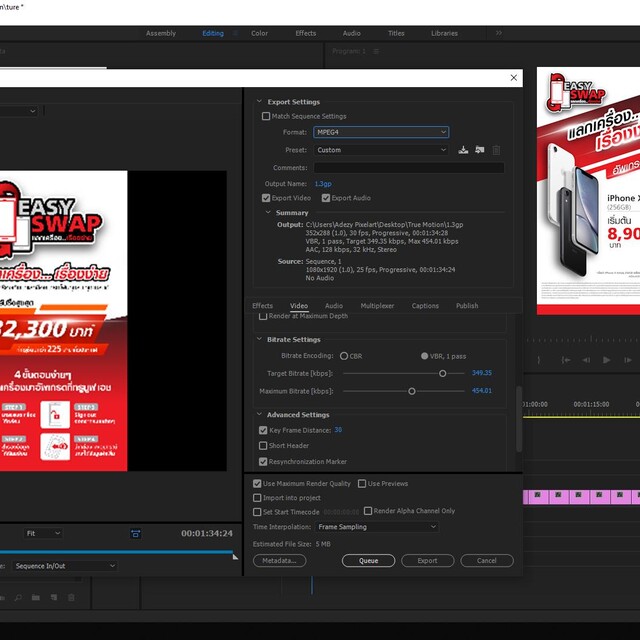Click the Mark Out brace icon

[538, 360]
